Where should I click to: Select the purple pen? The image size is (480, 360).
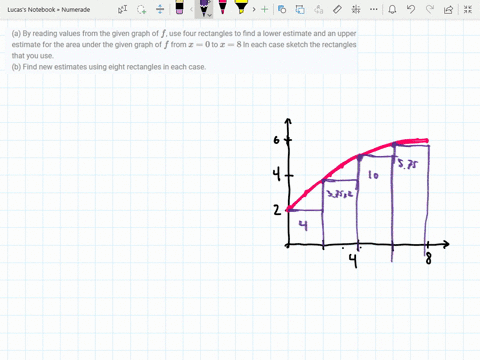tap(203, 8)
